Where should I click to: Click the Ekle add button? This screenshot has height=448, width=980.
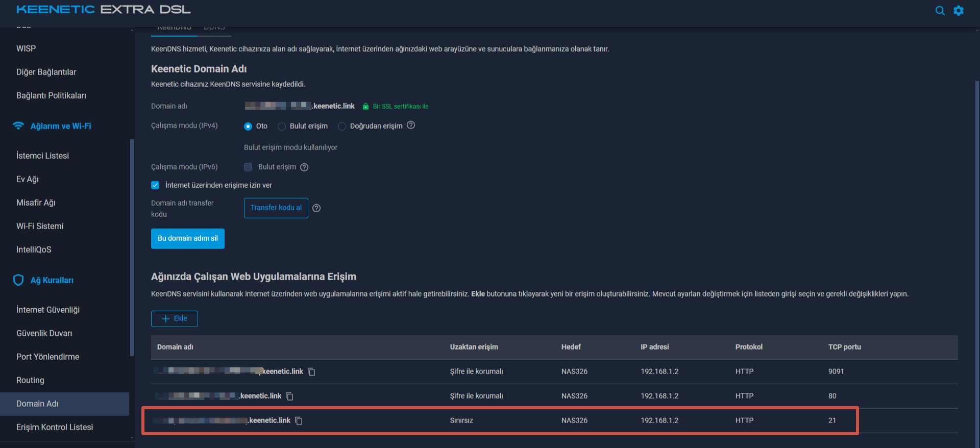(x=175, y=318)
